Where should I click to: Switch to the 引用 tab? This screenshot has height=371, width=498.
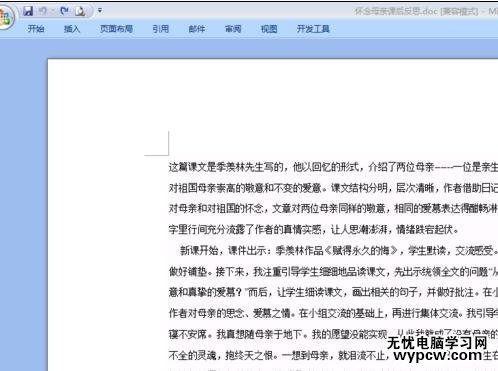coord(161,29)
